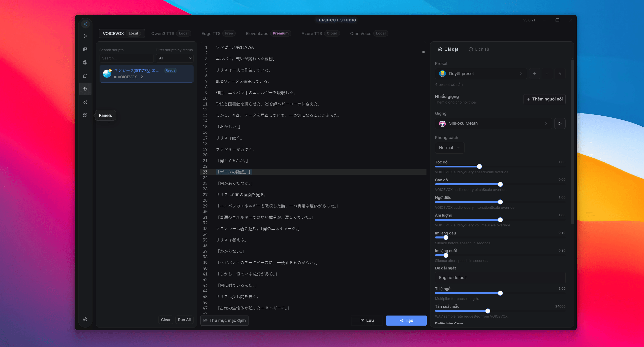Click the "4 preset có sẵn" text
This screenshot has height=347, width=644.
click(x=449, y=85)
